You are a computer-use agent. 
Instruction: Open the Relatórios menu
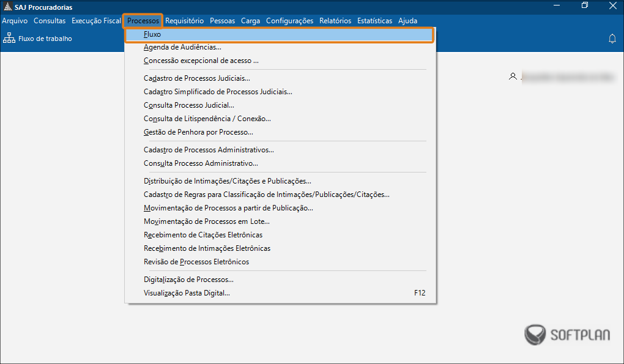pos(335,21)
